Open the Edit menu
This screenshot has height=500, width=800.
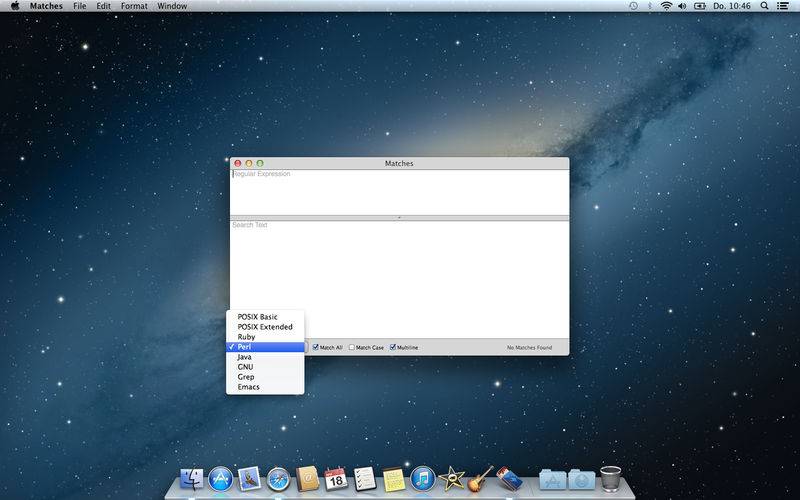click(104, 6)
